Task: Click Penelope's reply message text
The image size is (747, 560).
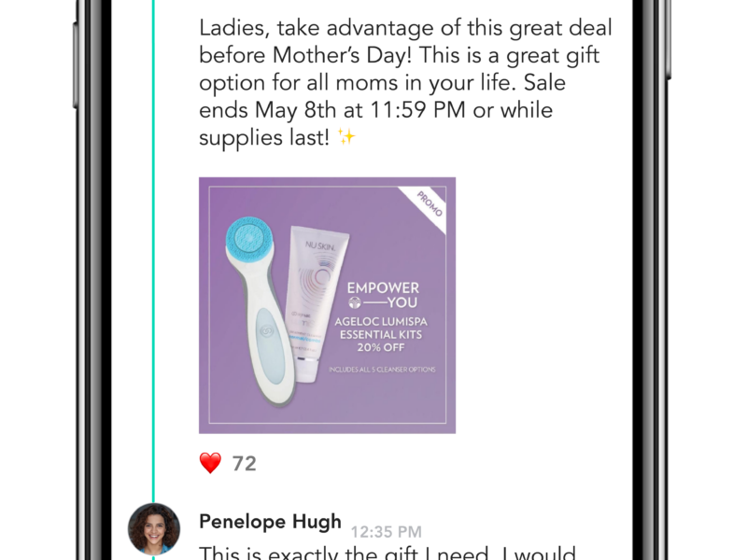Action: point(388,553)
